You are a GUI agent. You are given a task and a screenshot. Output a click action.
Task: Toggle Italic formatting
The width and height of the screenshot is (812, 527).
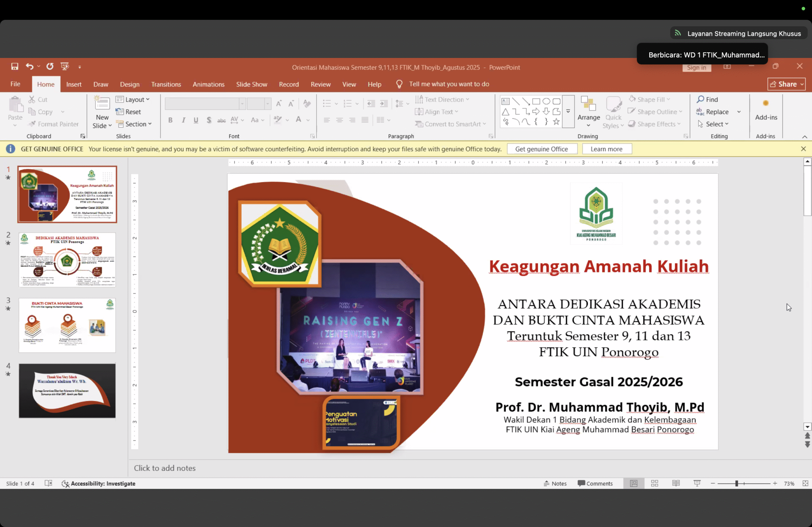183,120
